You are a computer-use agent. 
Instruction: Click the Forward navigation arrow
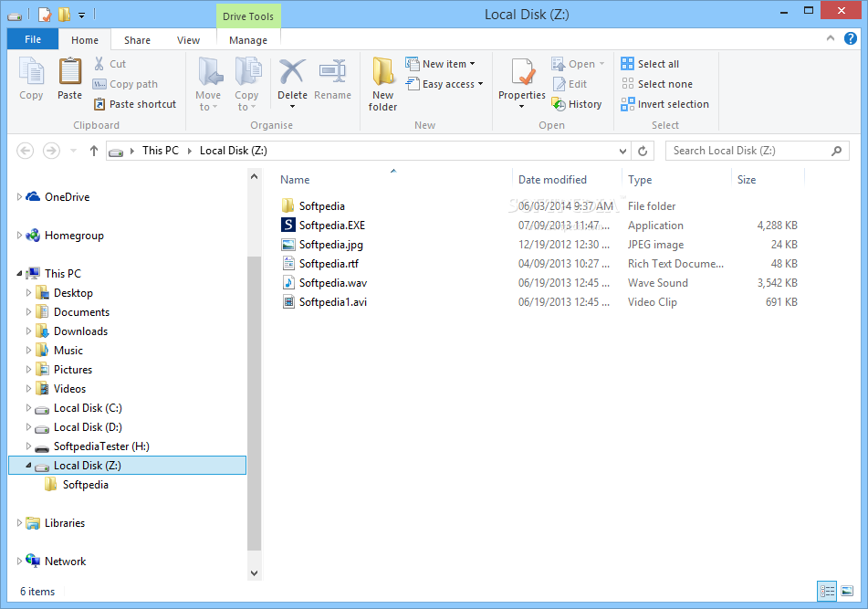51,151
